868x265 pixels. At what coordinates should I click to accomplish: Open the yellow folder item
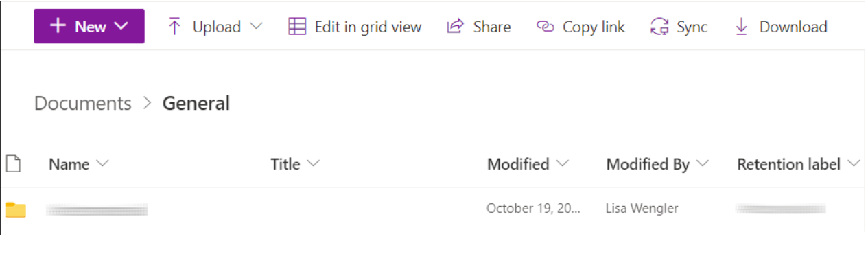(16, 210)
